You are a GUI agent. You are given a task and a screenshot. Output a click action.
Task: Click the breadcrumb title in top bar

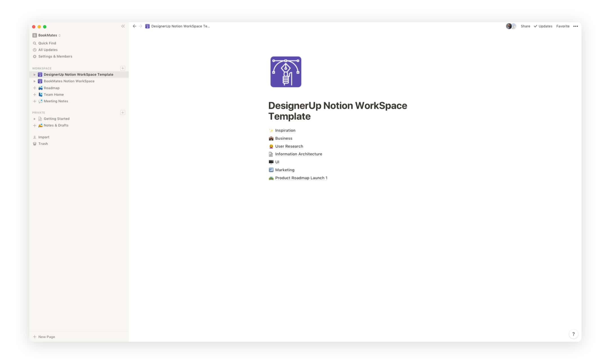pyautogui.click(x=180, y=26)
